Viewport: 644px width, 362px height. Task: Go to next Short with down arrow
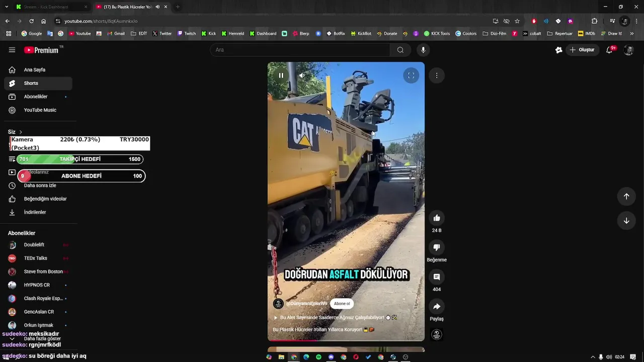(x=626, y=221)
